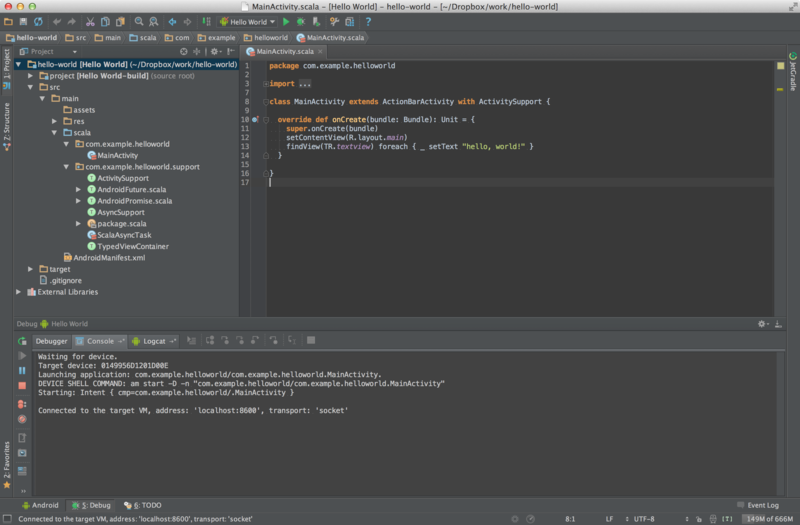Click the Synchronize refresh icon

[x=38, y=22]
